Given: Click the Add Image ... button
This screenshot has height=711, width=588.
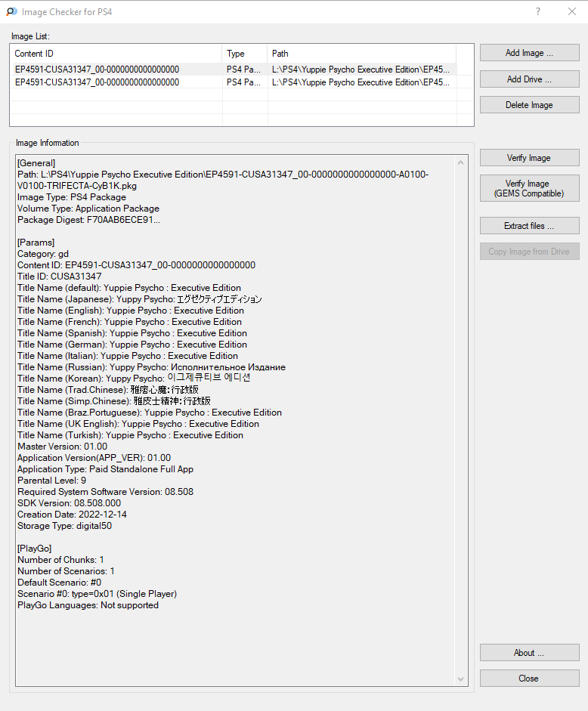Looking at the screenshot, I should [530, 53].
